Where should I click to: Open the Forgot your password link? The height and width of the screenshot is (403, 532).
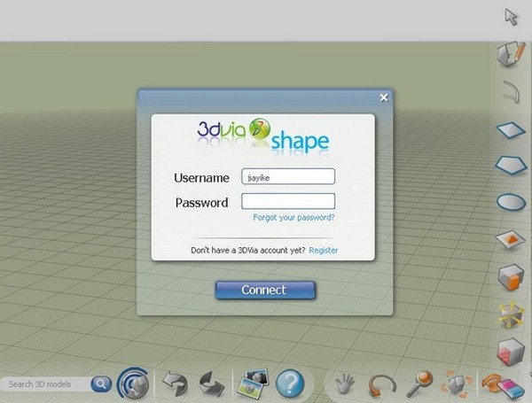coord(293,218)
